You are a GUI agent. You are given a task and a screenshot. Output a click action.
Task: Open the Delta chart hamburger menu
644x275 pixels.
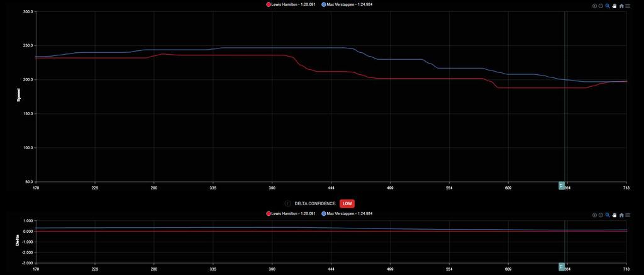[x=628, y=215]
